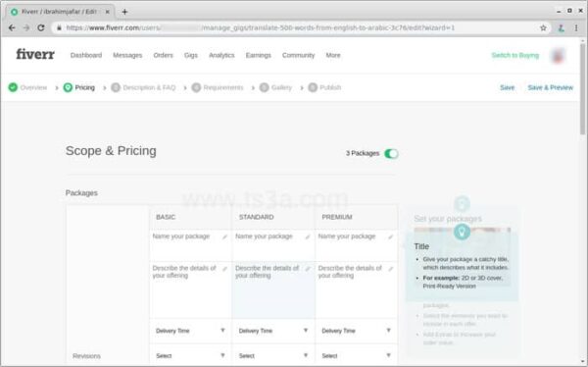Expand the Standard Delivery Time dropdown
Image resolution: width=588 pixels, height=367 pixels.
pos(273,331)
